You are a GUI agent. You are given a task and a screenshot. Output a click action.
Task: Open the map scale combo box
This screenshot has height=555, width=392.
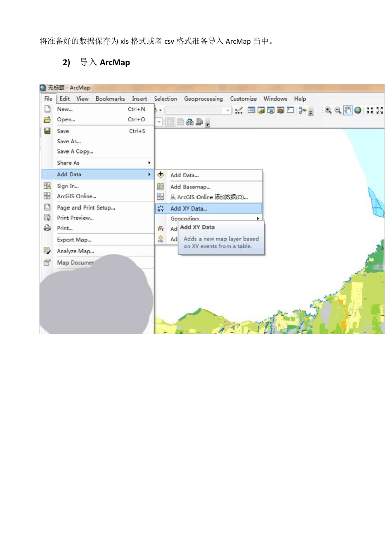click(198, 110)
